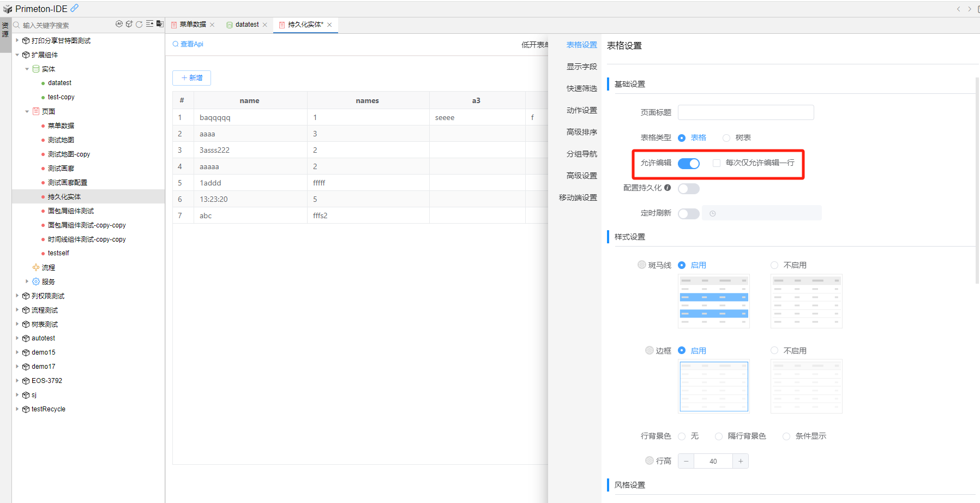Collapse all tree nodes icon
Screen dimensions: 980x503
149,24
